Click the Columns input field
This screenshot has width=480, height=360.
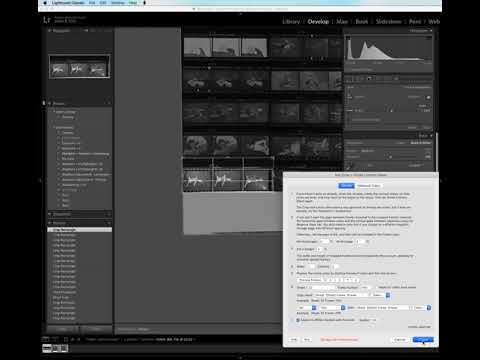coord(335,267)
